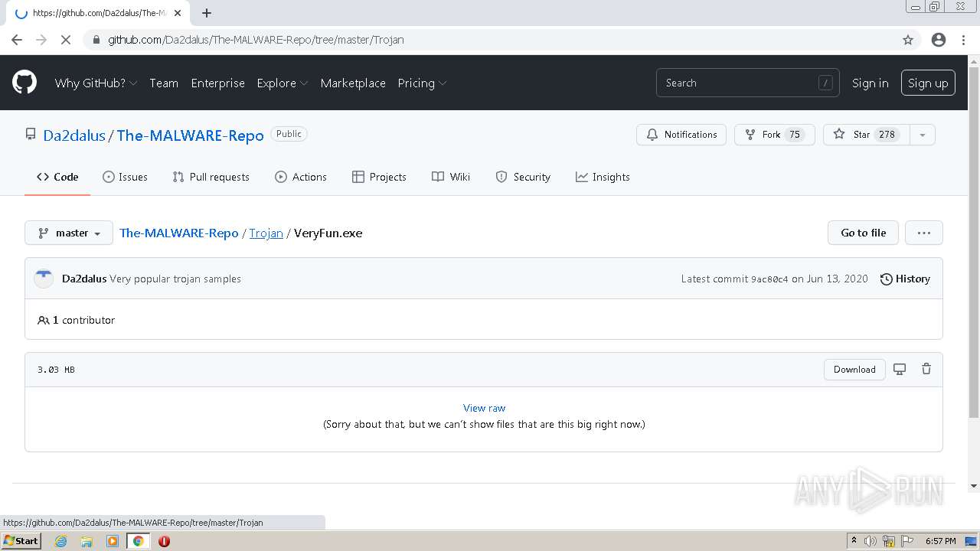Open Very popular trojan samples commit message
Screen dimensions: 980x551
pyautogui.click(x=175, y=279)
